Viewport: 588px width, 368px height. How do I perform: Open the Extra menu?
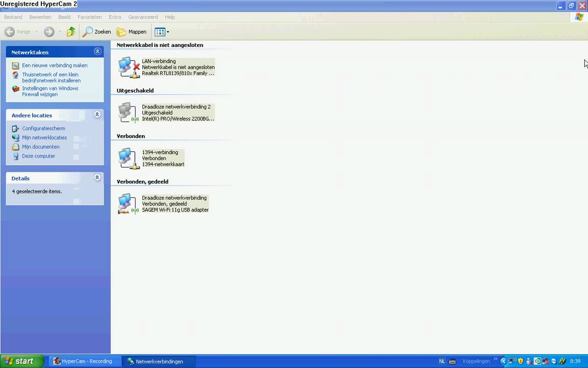[115, 17]
